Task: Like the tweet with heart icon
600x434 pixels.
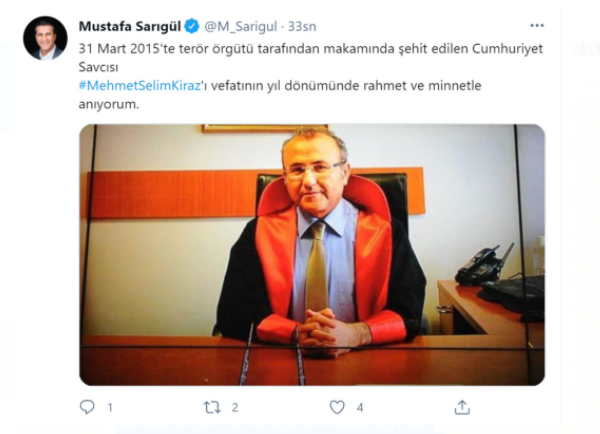Action: [x=337, y=407]
